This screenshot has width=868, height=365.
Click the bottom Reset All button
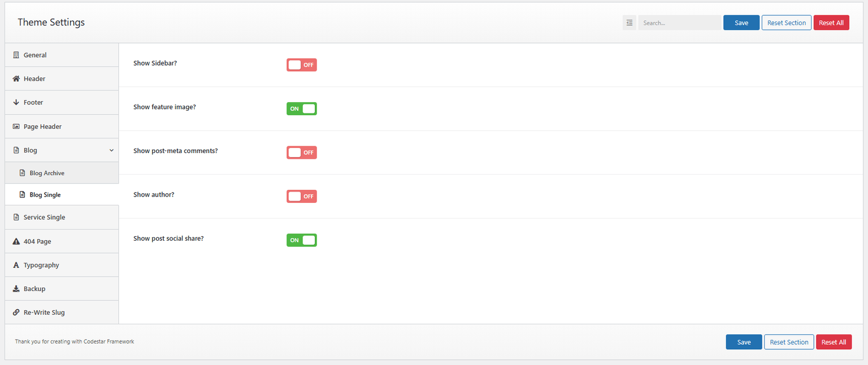pos(834,342)
